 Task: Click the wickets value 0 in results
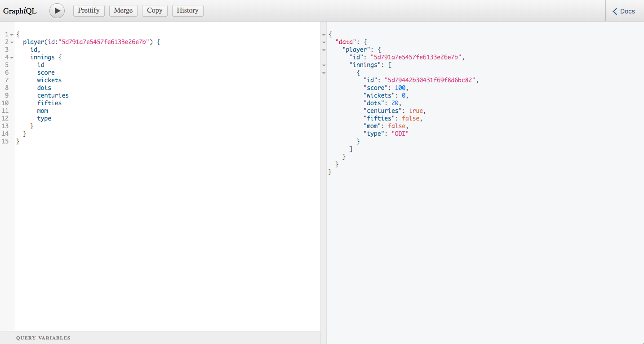pyautogui.click(x=404, y=95)
